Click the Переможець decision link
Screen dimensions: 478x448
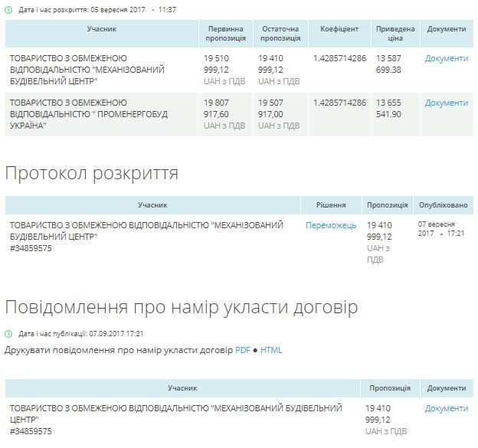331,225
